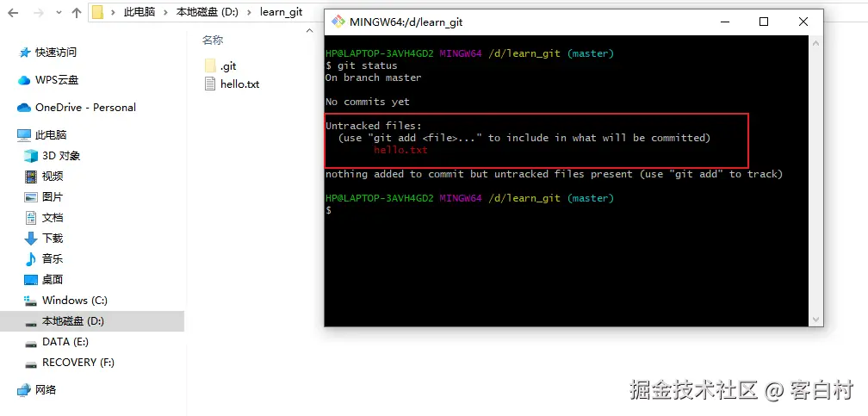
Task: Select 本地磁盘 (D:) in address breadcrumb
Action: (207, 12)
